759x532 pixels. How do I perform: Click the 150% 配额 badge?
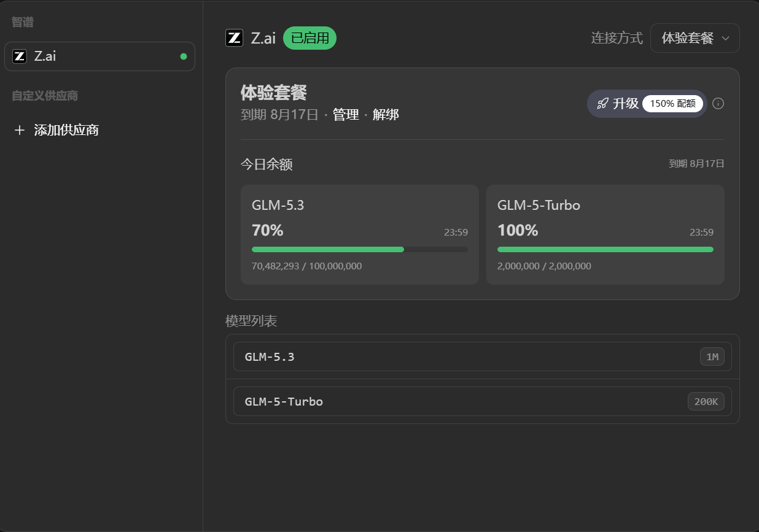pos(672,104)
